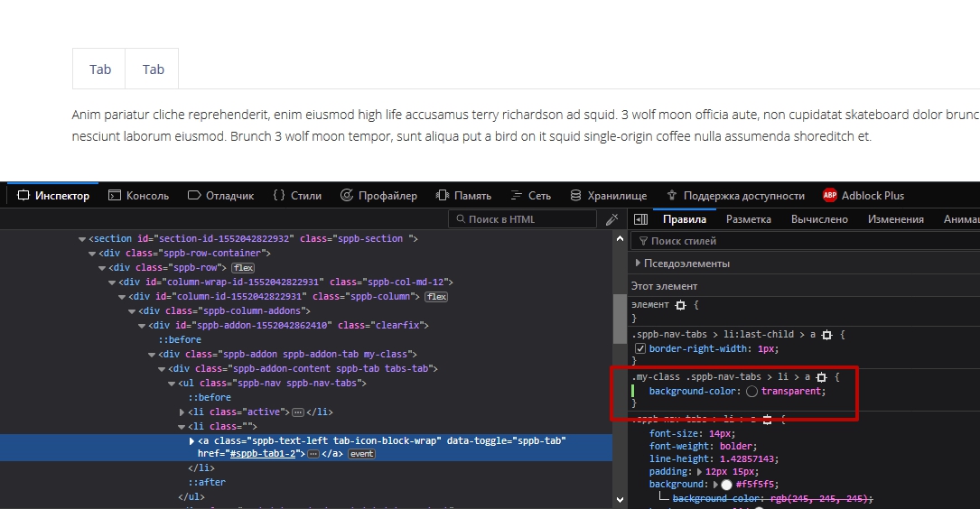Collapse the section sppb-section node

click(x=82, y=239)
